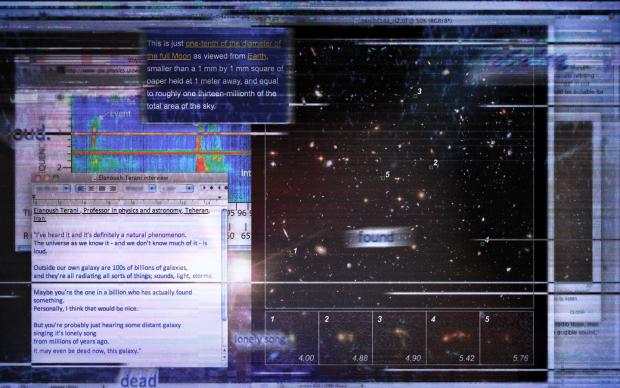Screen dimensions: 620x388
Task: Open the Spacing dropdown in TextEdit toolbar
Action: tap(140, 189)
